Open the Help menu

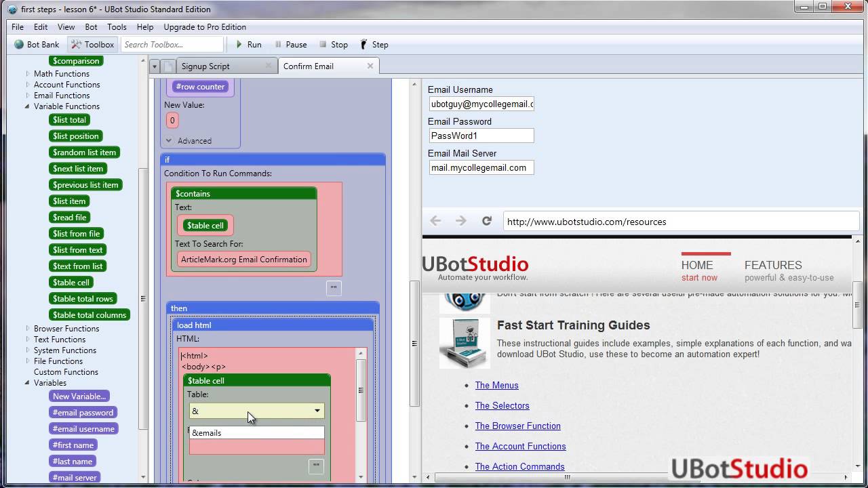tap(145, 27)
